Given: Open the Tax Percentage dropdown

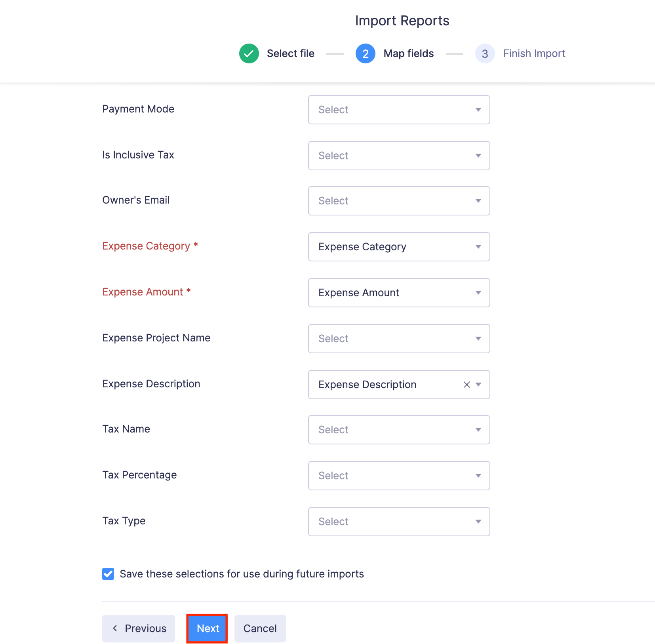Looking at the screenshot, I should click(x=399, y=476).
